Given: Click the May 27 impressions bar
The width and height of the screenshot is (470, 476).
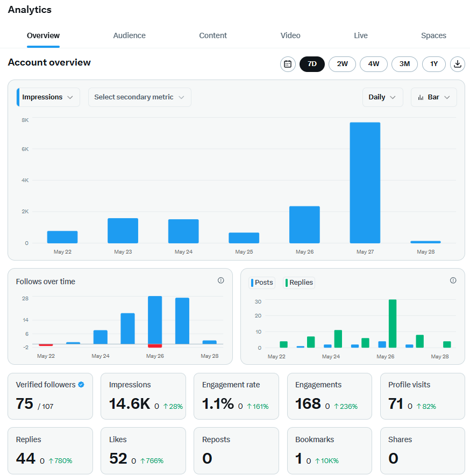Looking at the screenshot, I should (365, 183).
